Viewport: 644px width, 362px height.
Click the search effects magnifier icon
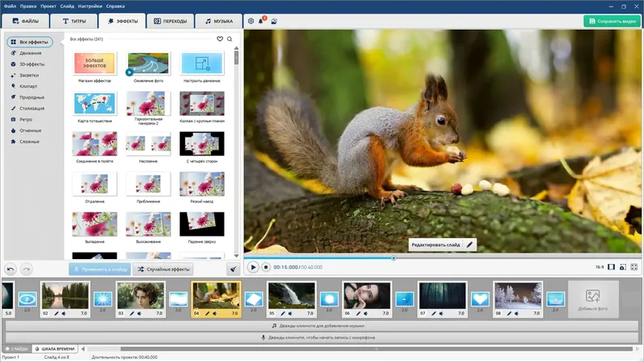tap(229, 39)
